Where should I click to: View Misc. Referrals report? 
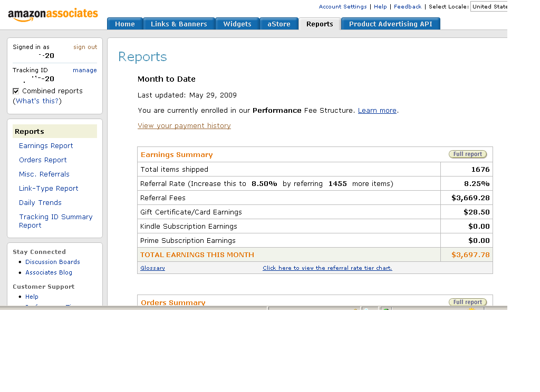coord(44,174)
